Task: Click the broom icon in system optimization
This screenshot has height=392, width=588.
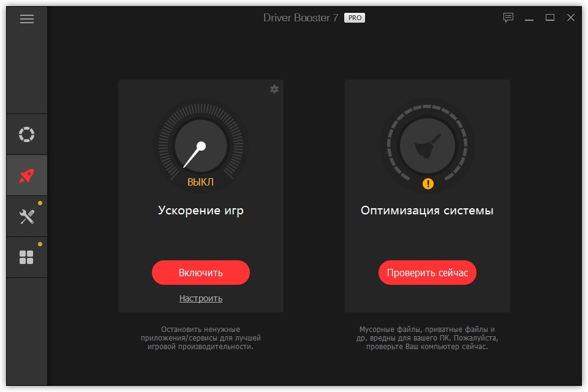Action: coord(427,147)
